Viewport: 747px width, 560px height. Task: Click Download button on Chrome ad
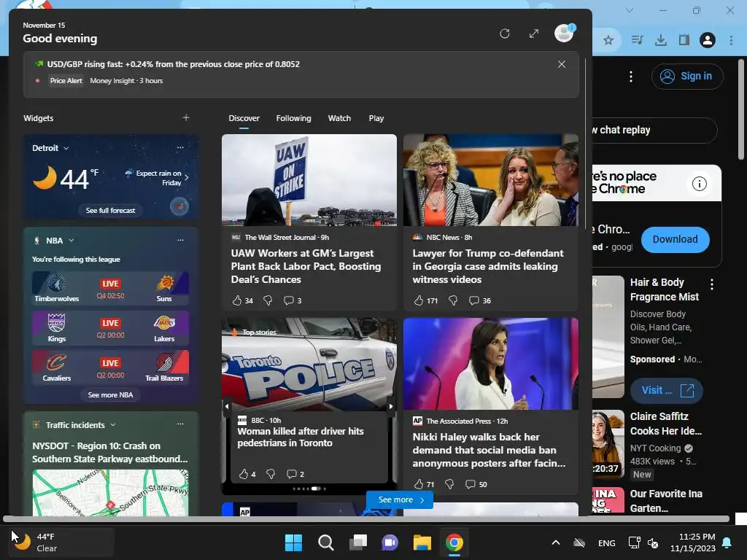(675, 239)
